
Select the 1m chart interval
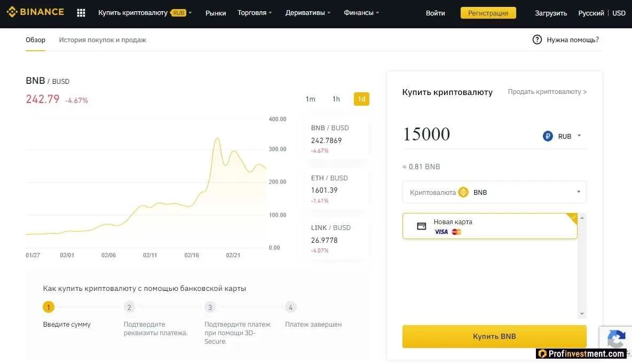click(310, 99)
